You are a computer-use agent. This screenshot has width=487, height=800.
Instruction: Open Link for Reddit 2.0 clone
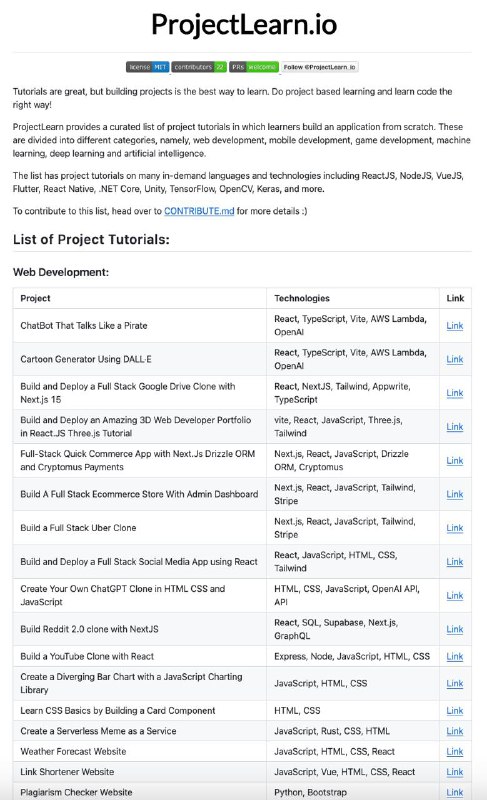coord(454,629)
